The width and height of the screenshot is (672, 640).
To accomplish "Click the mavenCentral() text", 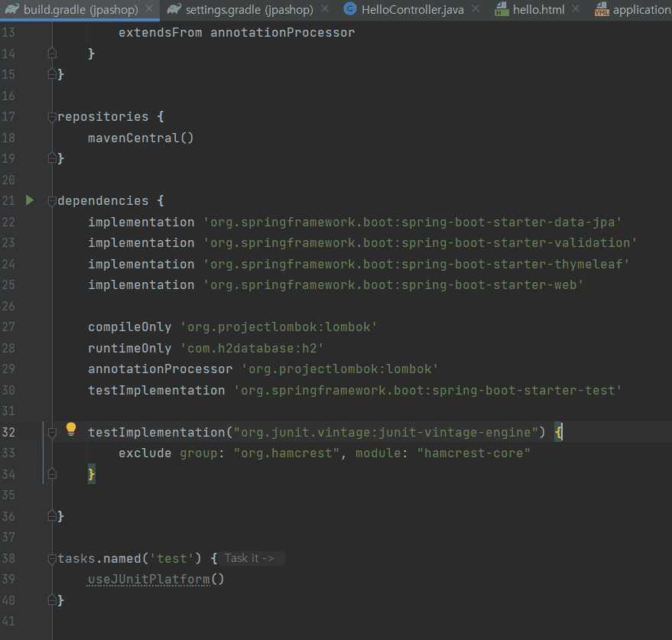I will (141, 138).
